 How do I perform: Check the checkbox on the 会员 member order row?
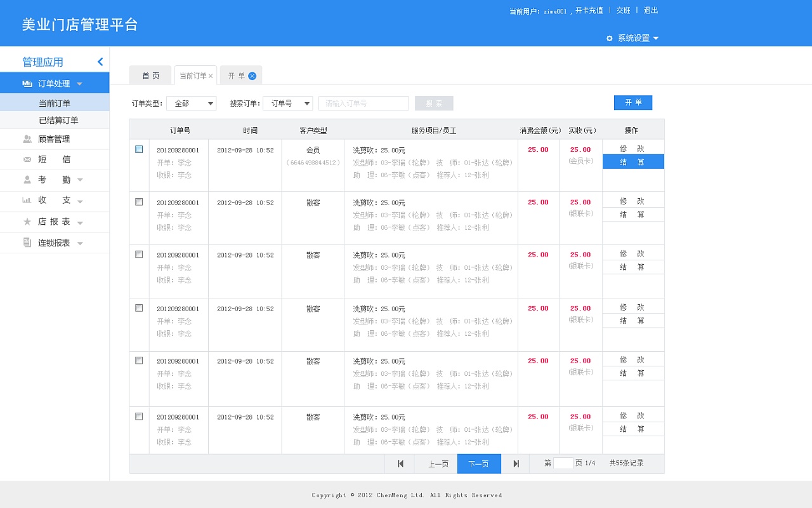point(139,149)
